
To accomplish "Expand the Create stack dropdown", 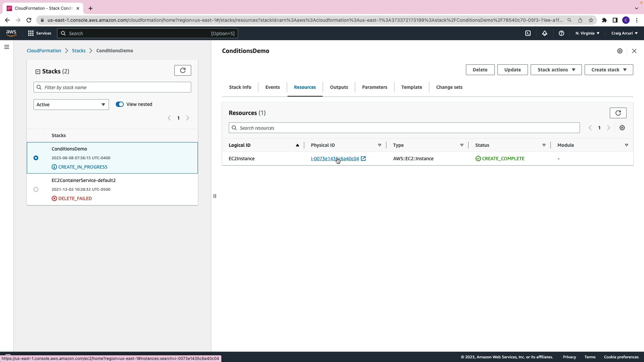I will point(608,70).
